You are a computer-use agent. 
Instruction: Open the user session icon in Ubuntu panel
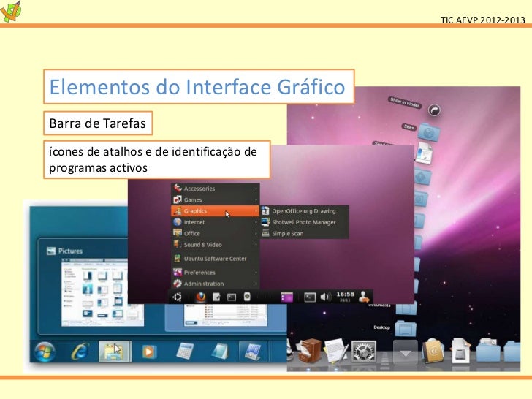click(x=364, y=297)
